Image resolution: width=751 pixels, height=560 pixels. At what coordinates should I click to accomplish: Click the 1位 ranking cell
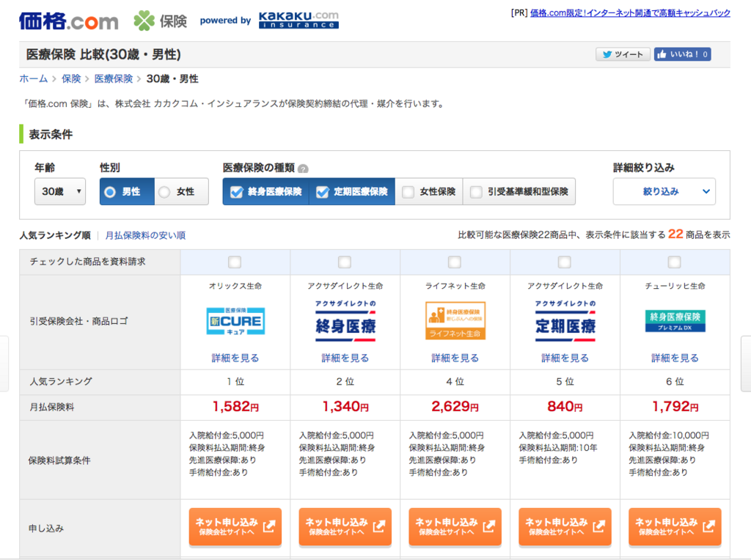pyautogui.click(x=235, y=381)
